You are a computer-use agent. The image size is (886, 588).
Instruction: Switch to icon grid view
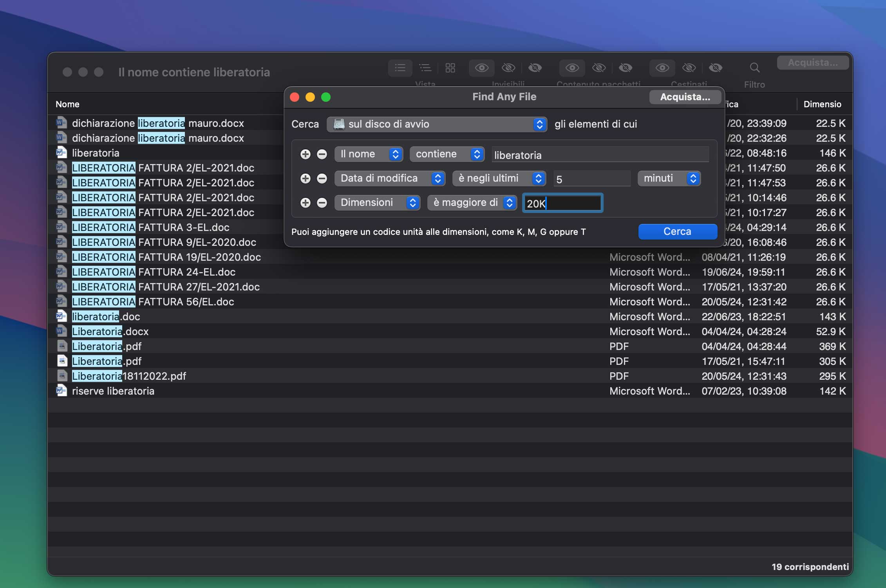pos(450,68)
